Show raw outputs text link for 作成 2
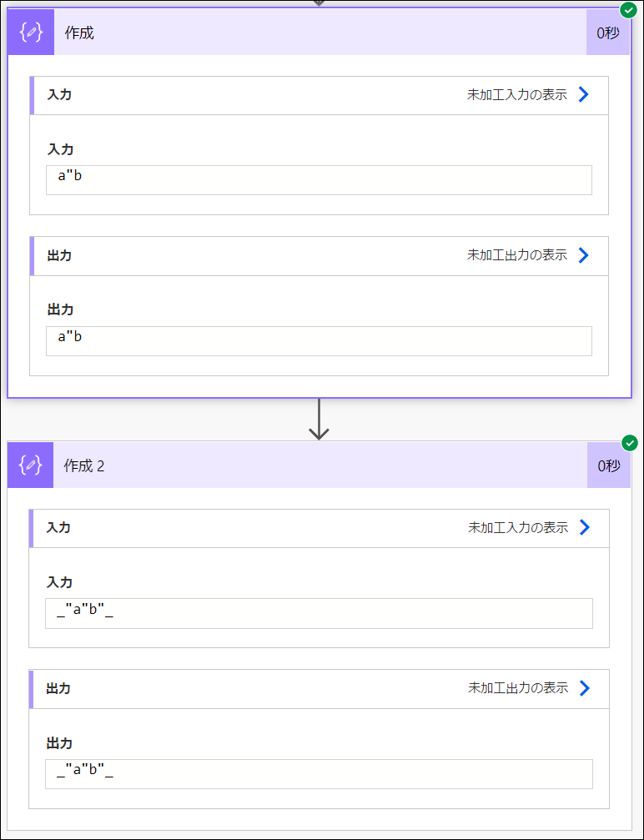This screenshot has width=644, height=840. click(517, 688)
